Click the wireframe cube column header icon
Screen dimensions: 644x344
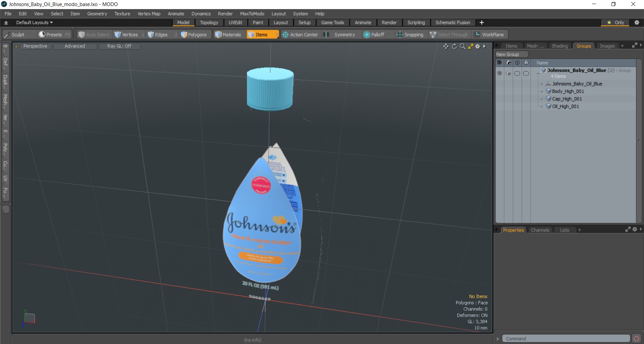[x=517, y=63]
